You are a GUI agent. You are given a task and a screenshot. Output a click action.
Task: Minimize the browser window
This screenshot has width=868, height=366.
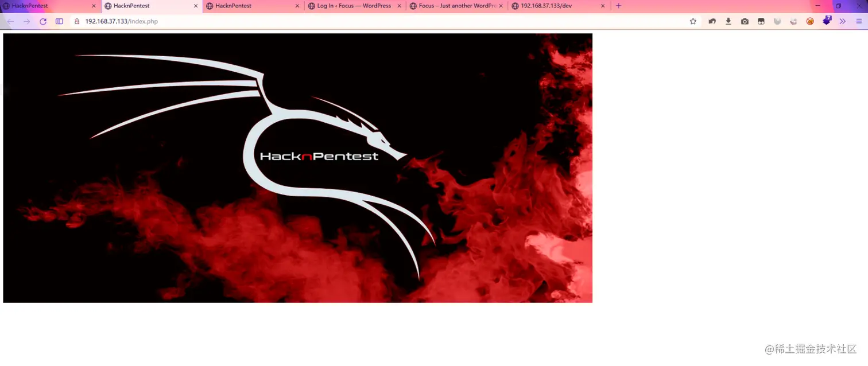coord(818,6)
